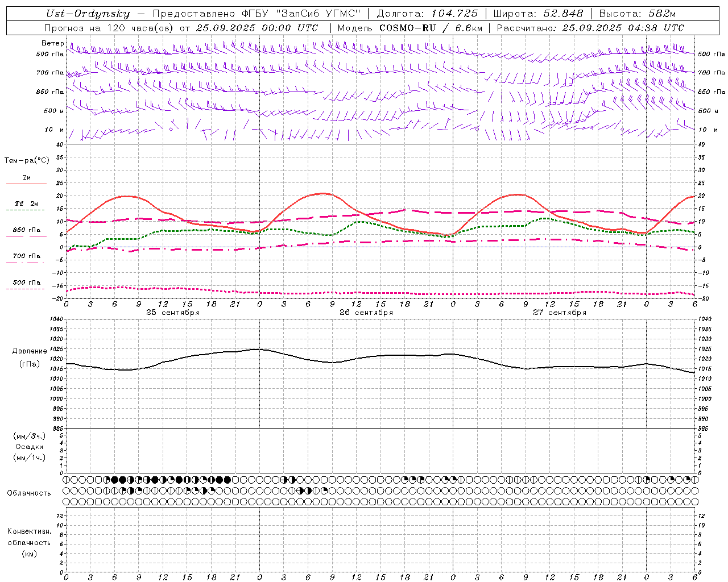Viewport: 728px width, 582px height.
Task: Click the '25 сентября' date label
Action: coord(172,313)
